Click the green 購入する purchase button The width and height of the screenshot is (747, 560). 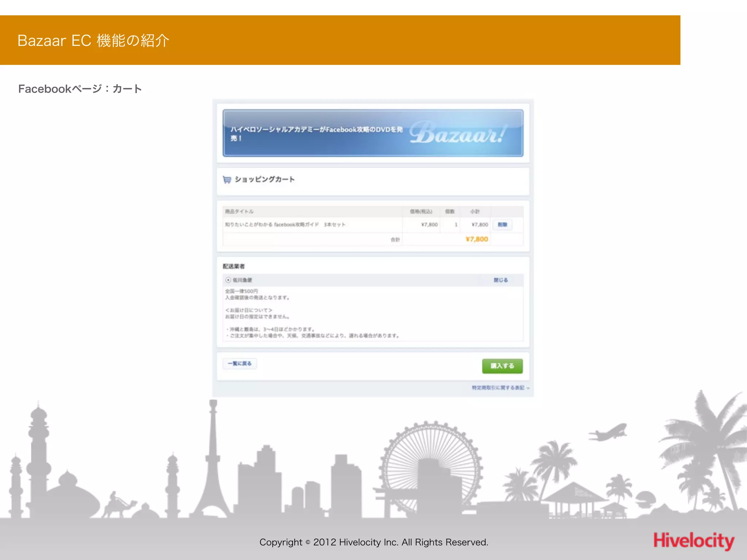click(502, 366)
